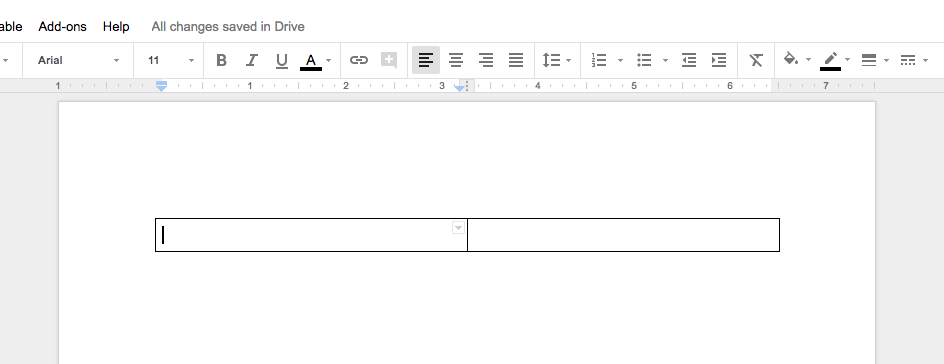
Task: Select Justify alignment icon
Action: pos(516,60)
